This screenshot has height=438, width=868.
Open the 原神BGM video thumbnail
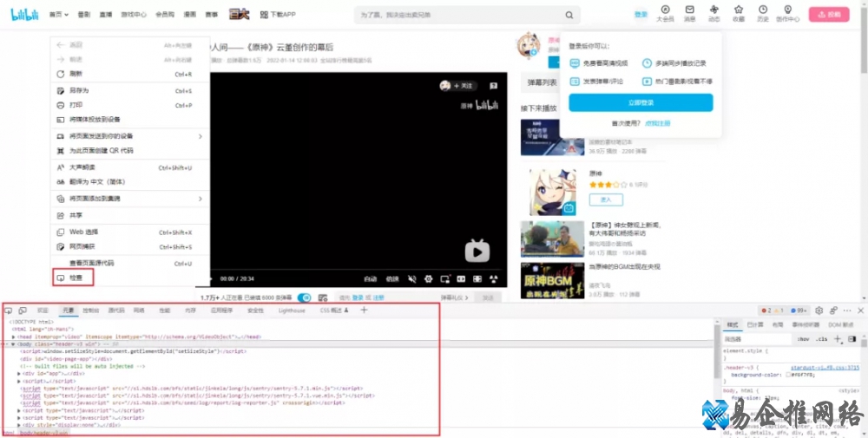click(x=552, y=280)
